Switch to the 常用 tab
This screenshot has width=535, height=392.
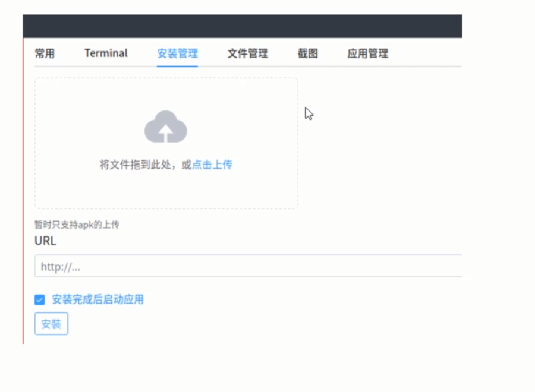pos(45,53)
